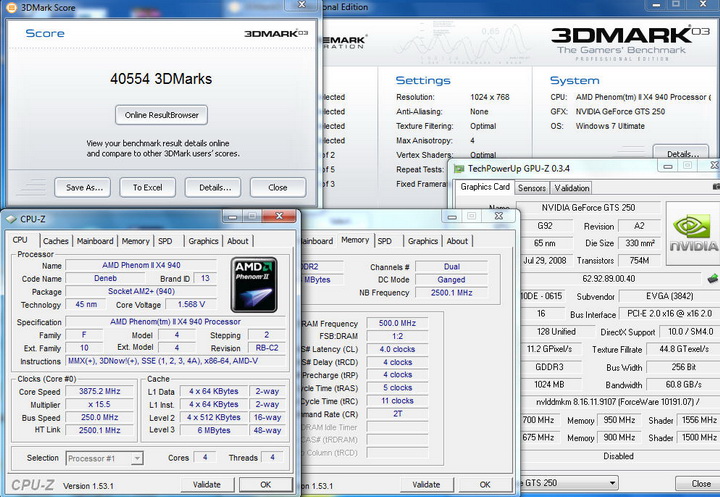Click Instructions field MMX(+), 3DNow!(+)
The height and width of the screenshot is (497, 720).
click(x=176, y=361)
